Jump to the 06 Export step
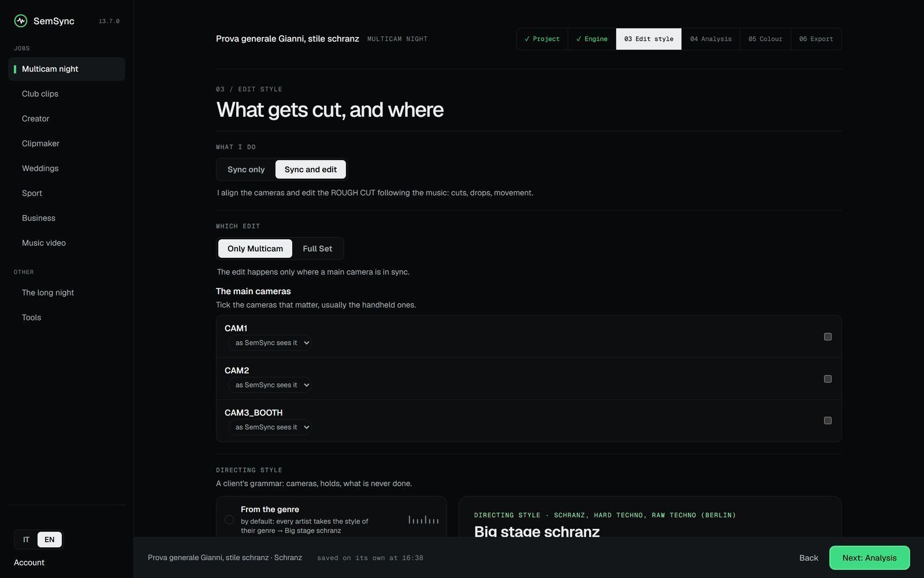The height and width of the screenshot is (578, 924). pos(816,39)
